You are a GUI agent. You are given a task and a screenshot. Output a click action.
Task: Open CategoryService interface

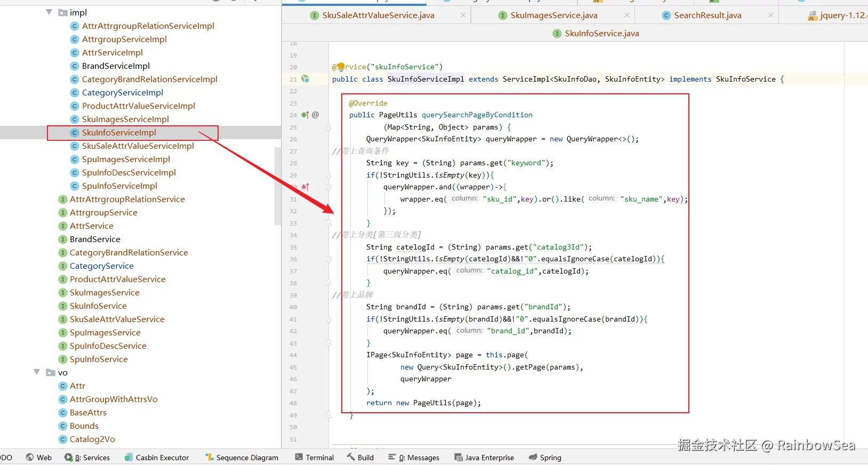pyautogui.click(x=101, y=266)
